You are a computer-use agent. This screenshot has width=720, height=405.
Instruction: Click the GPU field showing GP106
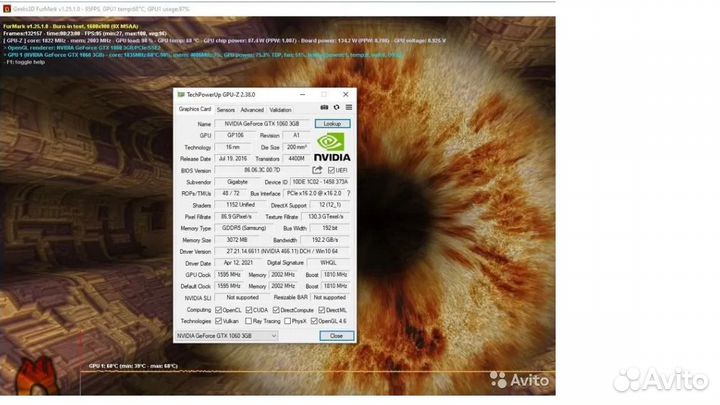click(235, 135)
